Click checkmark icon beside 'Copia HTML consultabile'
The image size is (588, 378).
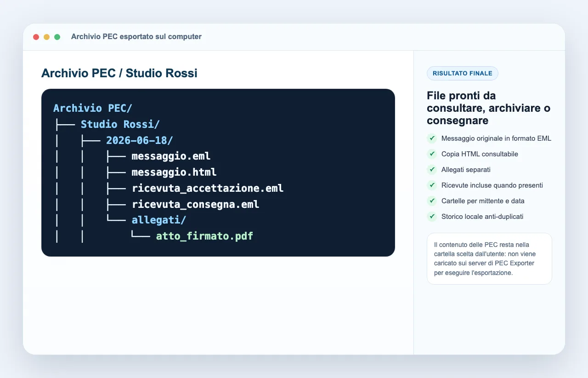tap(432, 154)
